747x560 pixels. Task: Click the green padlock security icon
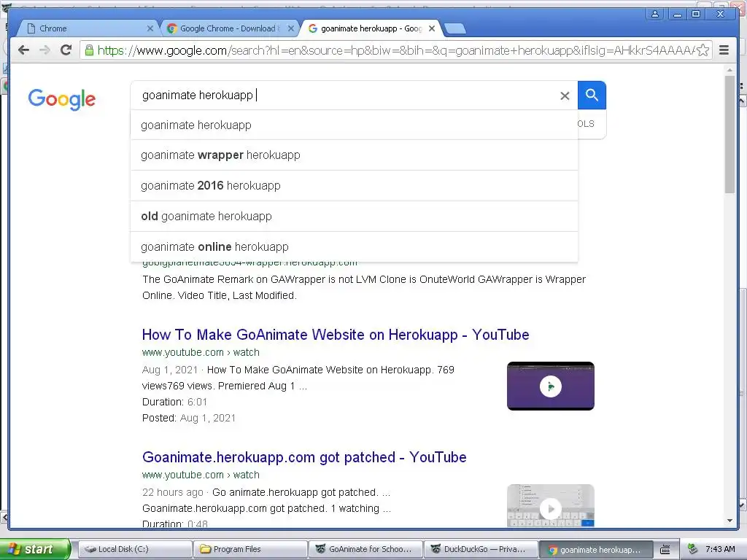[88, 50]
